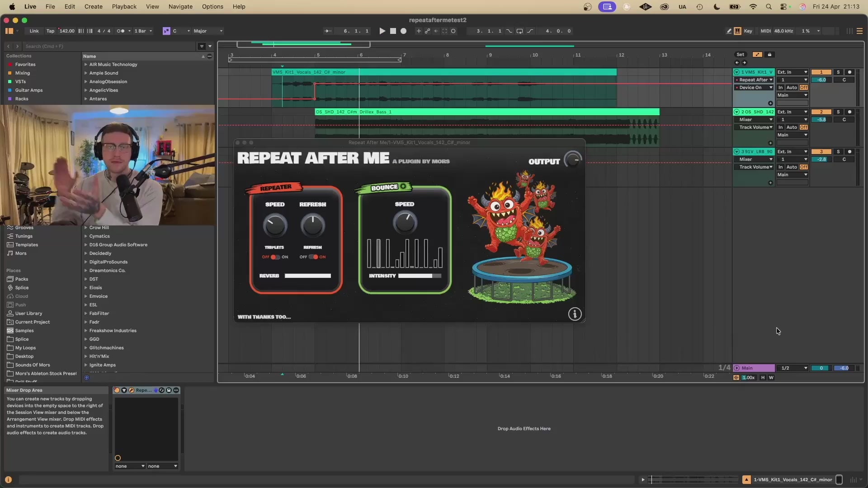Viewport: 868px width, 488px height.
Task: Open the Navigate menu
Action: 180,7
